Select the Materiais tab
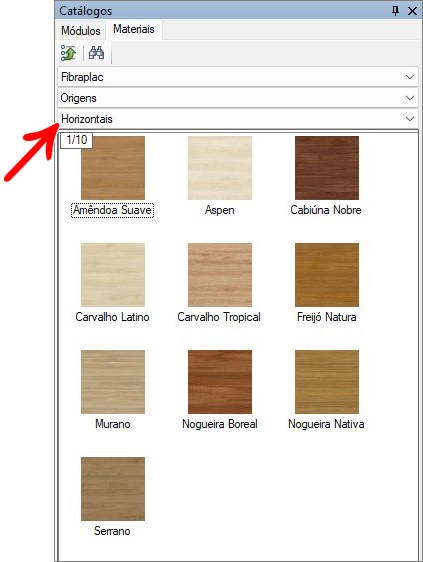The width and height of the screenshot is (423, 562). coord(134,29)
